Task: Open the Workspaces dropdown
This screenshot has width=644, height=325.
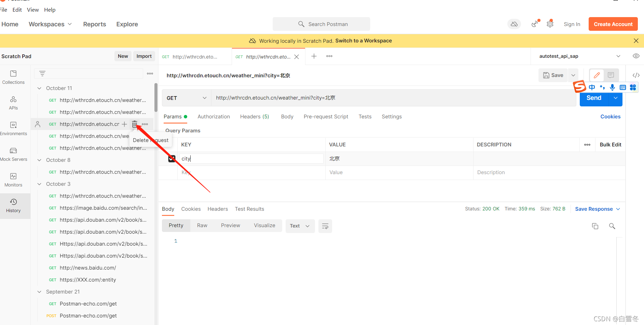Action: pos(50,24)
